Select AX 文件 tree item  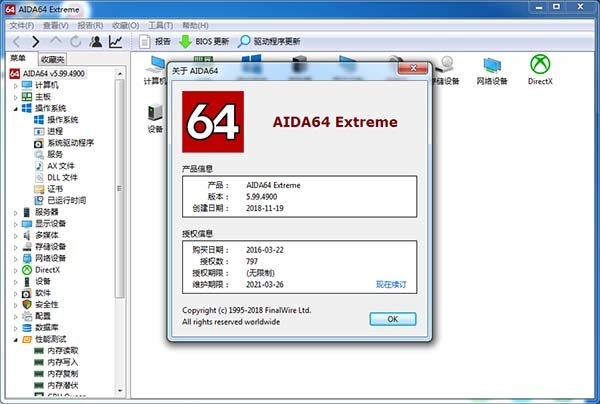coord(54,166)
